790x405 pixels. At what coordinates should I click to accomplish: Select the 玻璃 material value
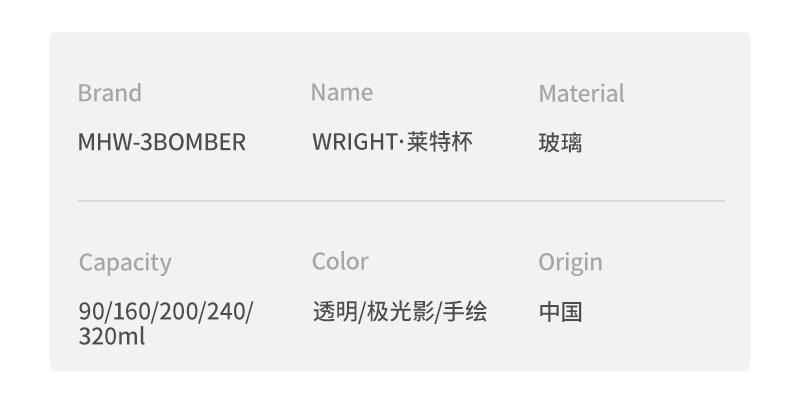tap(560, 143)
